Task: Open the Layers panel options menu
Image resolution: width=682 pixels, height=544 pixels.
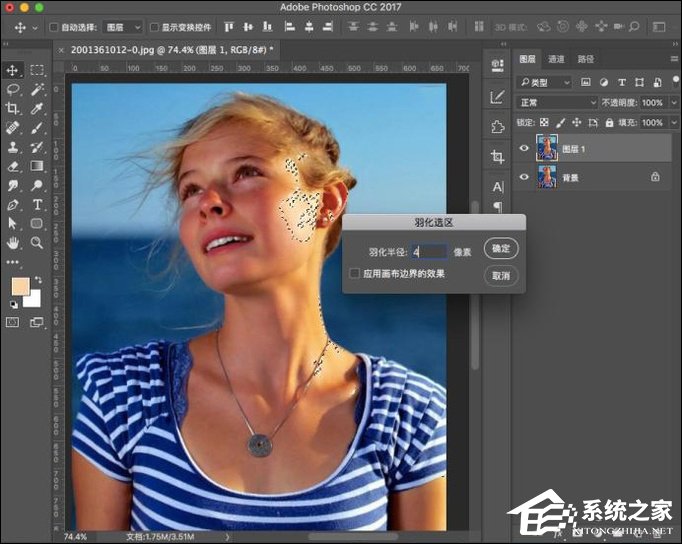Action: pyautogui.click(x=675, y=59)
